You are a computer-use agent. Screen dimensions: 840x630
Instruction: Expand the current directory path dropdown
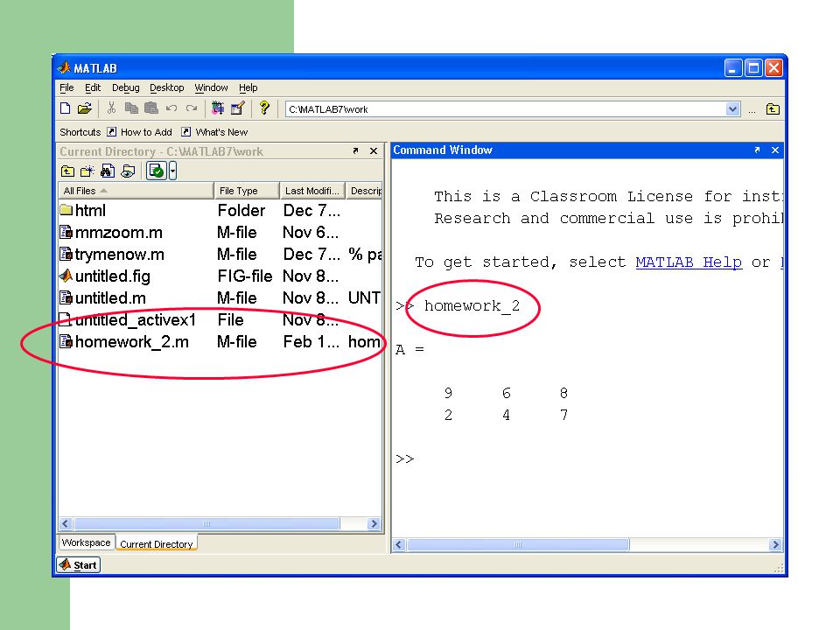732,109
